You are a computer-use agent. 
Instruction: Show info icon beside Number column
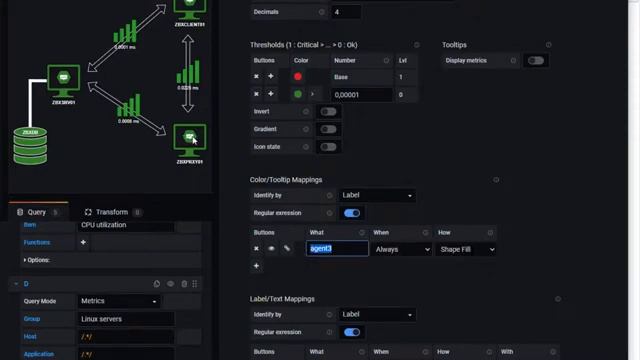(x=386, y=60)
